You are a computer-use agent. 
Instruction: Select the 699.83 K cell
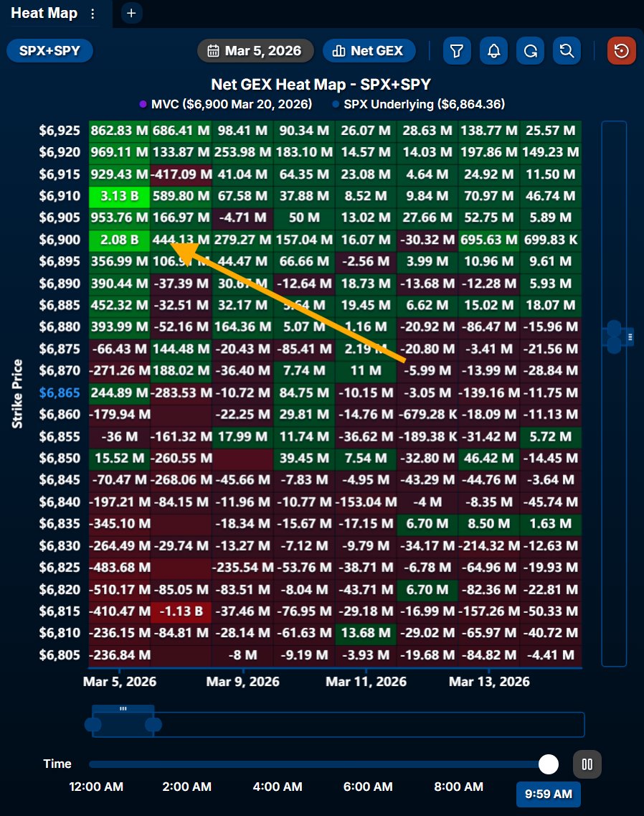550,240
